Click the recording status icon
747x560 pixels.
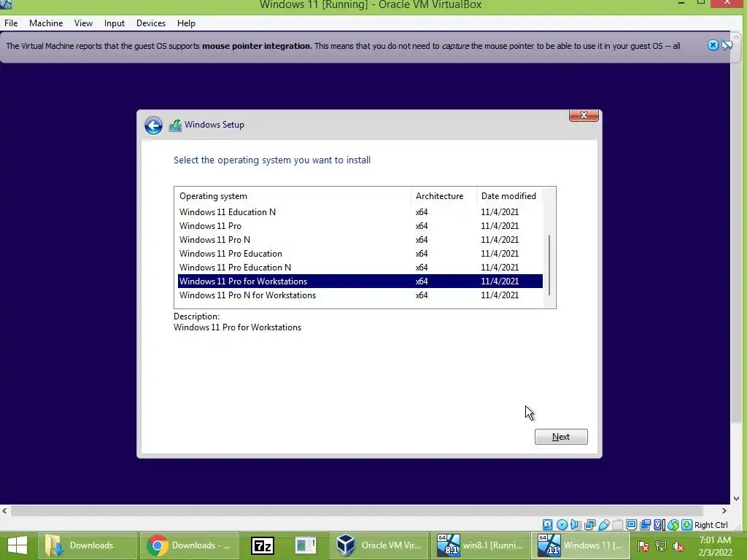[x=645, y=525]
